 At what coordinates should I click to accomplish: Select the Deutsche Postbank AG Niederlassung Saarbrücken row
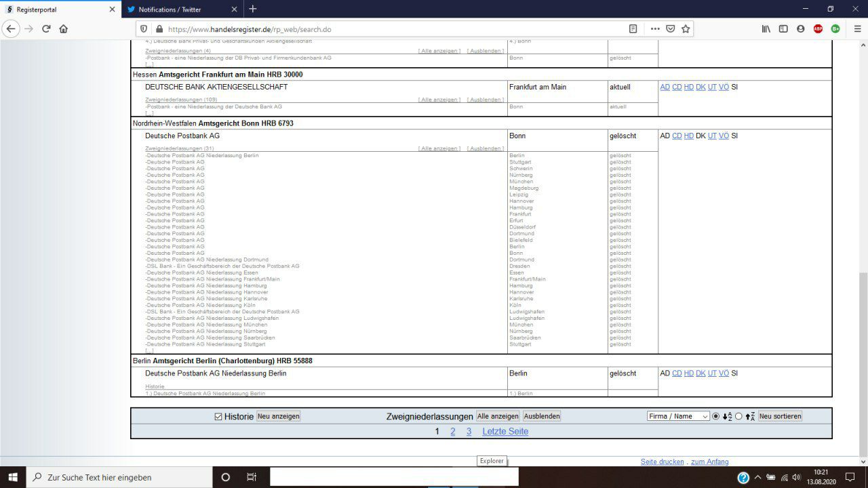[x=210, y=338]
